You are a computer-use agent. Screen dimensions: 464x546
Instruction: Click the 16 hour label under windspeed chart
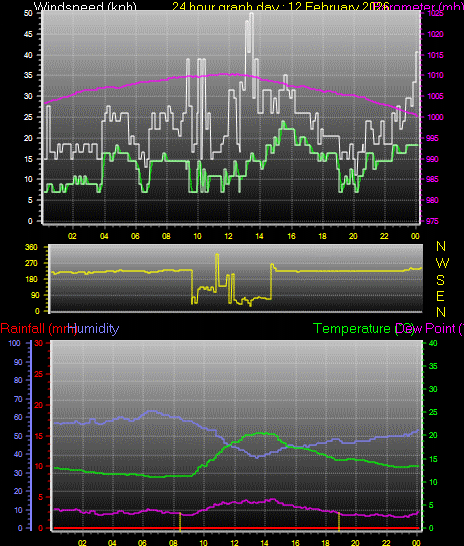coord(291,236)
